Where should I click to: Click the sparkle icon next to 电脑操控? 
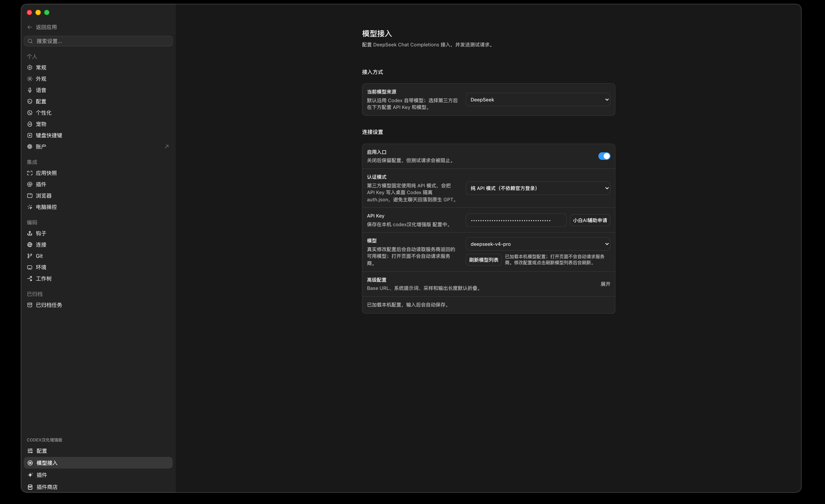30,207
